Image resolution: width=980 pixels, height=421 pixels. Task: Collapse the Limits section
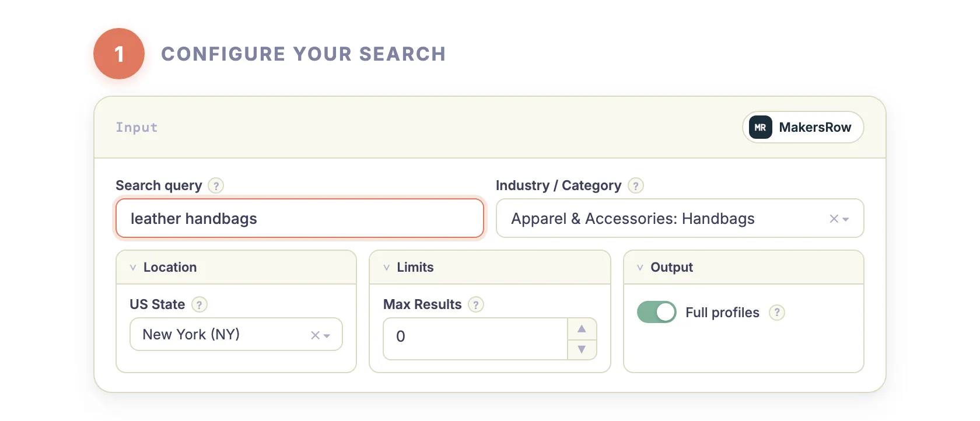386,267
